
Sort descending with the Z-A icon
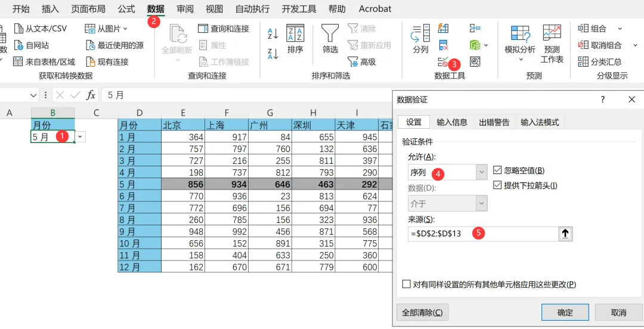tap(273, 54)
